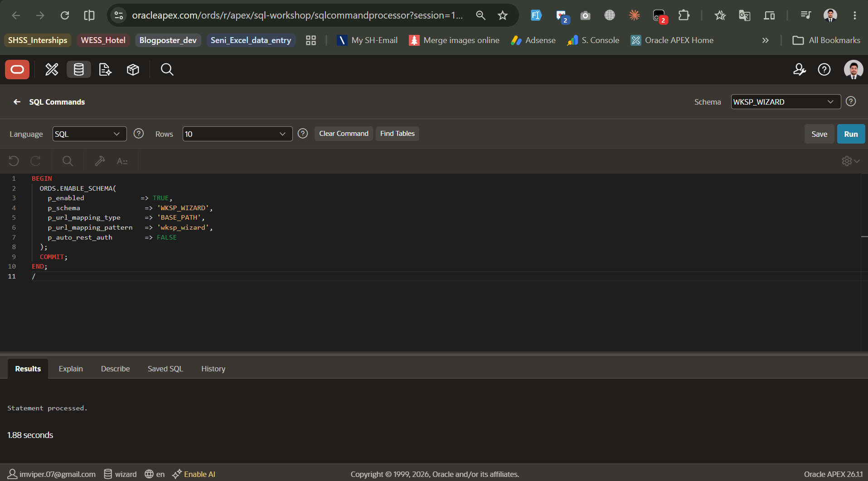Open SQL Workshop database icon
Viewport: 868px width, 481px height.
[79, 69]
